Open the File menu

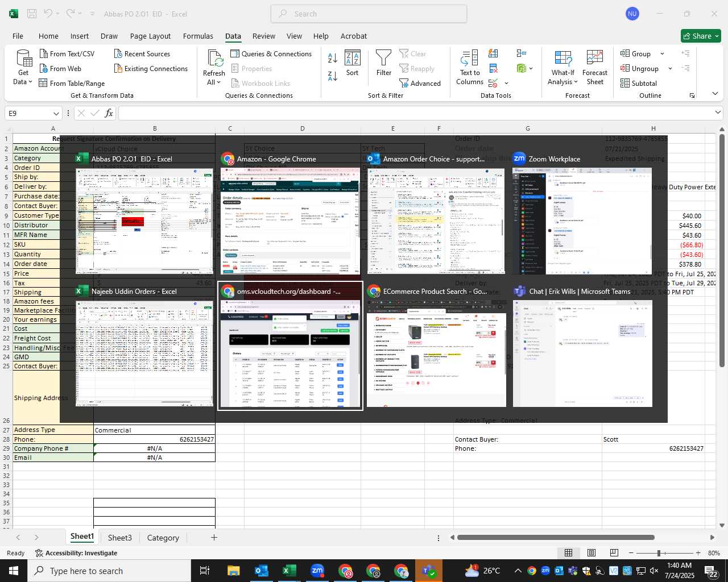[x=18, y=36]
